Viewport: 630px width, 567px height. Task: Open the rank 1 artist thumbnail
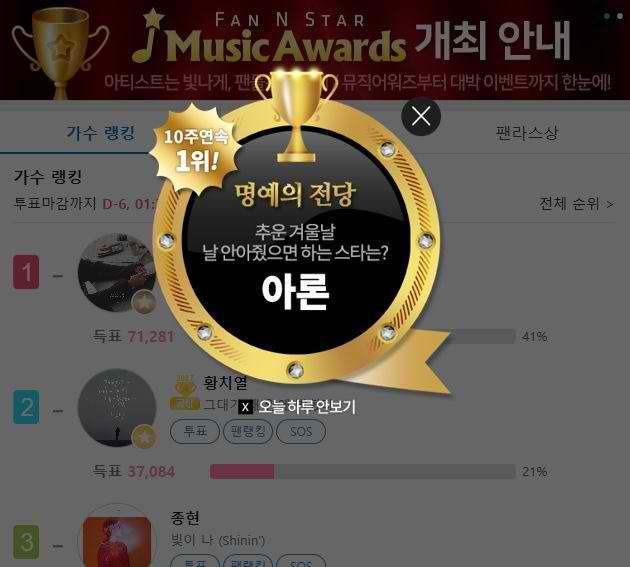point(117,272)
